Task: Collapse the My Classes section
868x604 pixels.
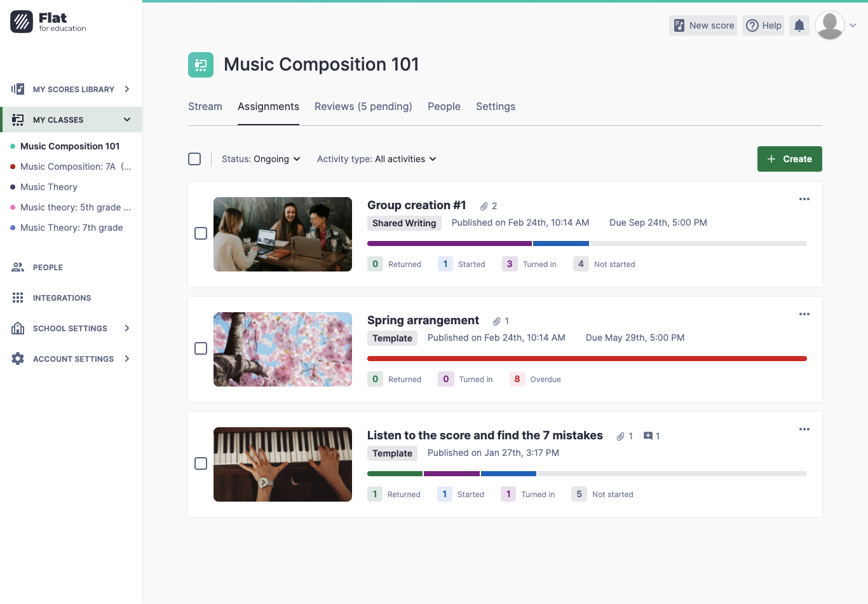Action: 127,120
